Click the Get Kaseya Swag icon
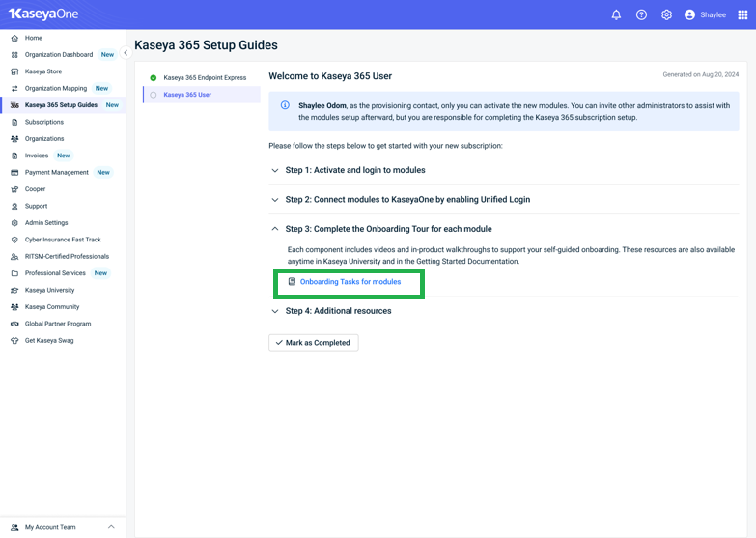 [x=14, y=341]
